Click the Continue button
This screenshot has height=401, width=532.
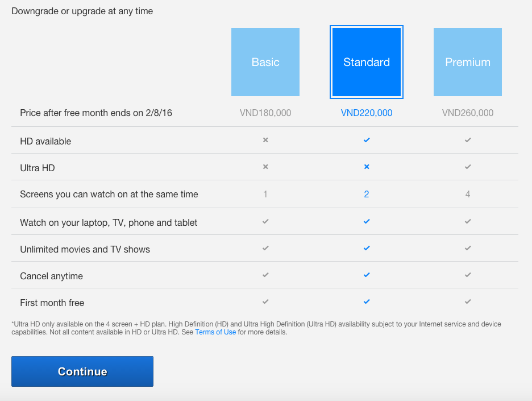coord(82,371)
